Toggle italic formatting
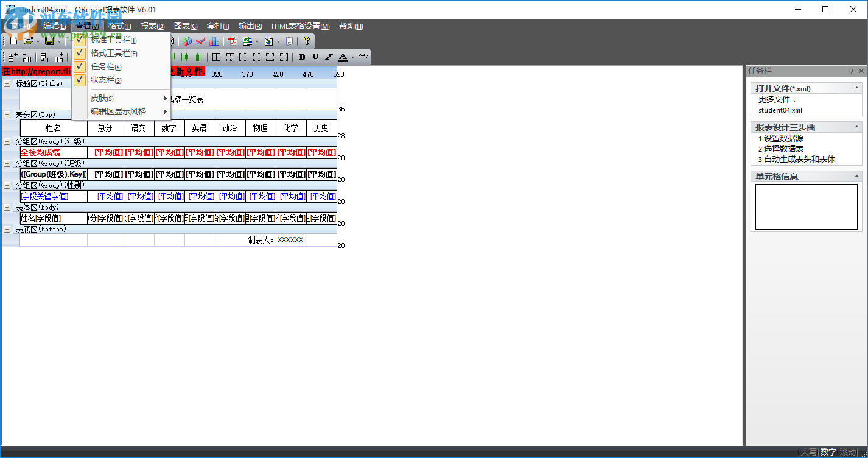Screen dimensions: 868x458 (329, 57)
